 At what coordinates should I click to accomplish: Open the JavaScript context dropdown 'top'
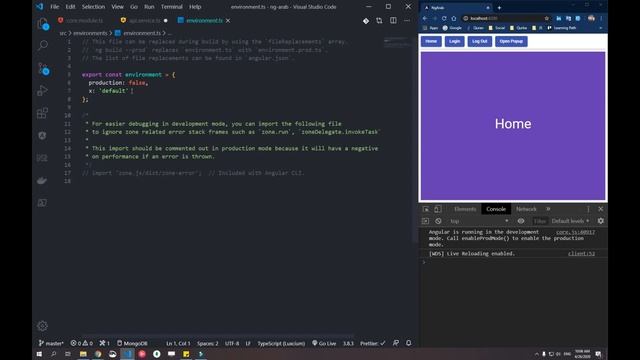(479, 221)
